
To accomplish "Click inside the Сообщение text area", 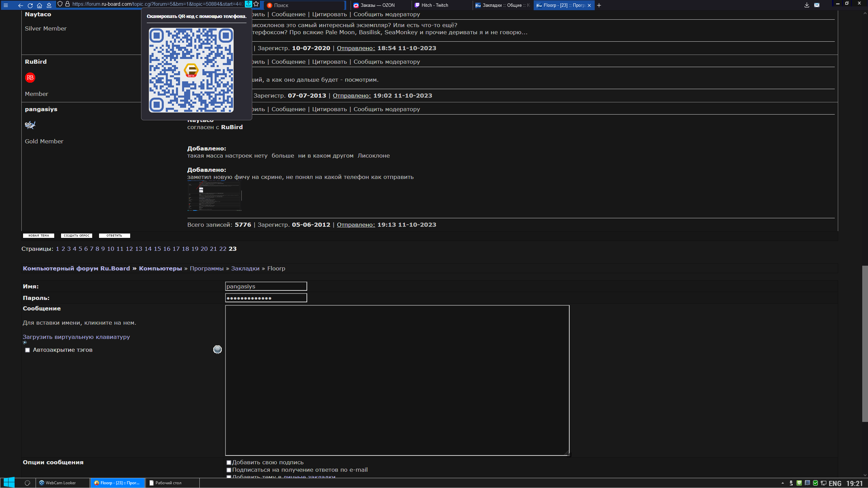I will click(x=397, y=380).
